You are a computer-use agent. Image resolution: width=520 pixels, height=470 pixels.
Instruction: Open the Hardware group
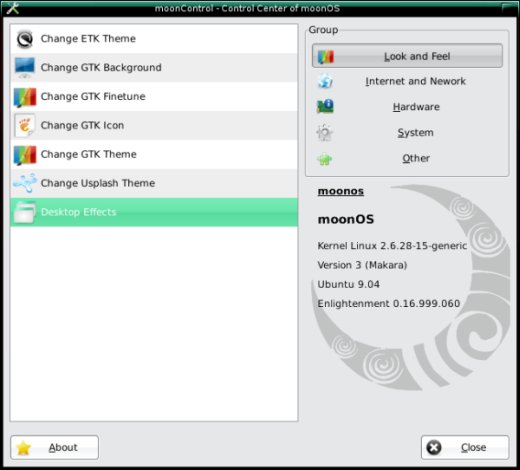pos(407,107)
